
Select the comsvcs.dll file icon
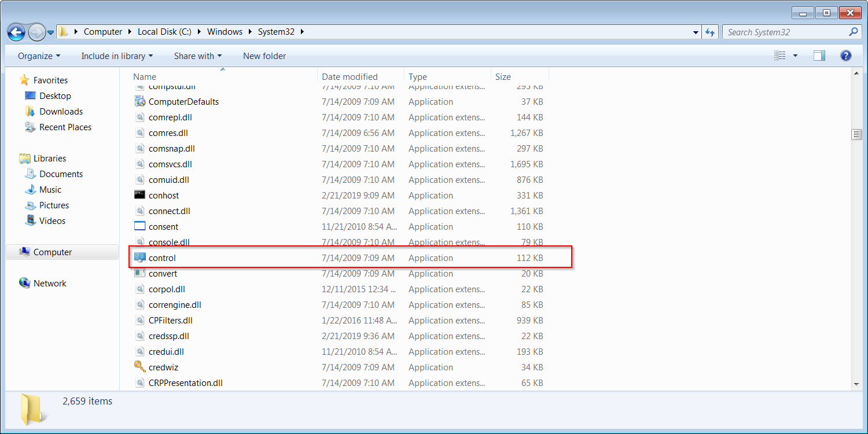[x=139, y=164]
